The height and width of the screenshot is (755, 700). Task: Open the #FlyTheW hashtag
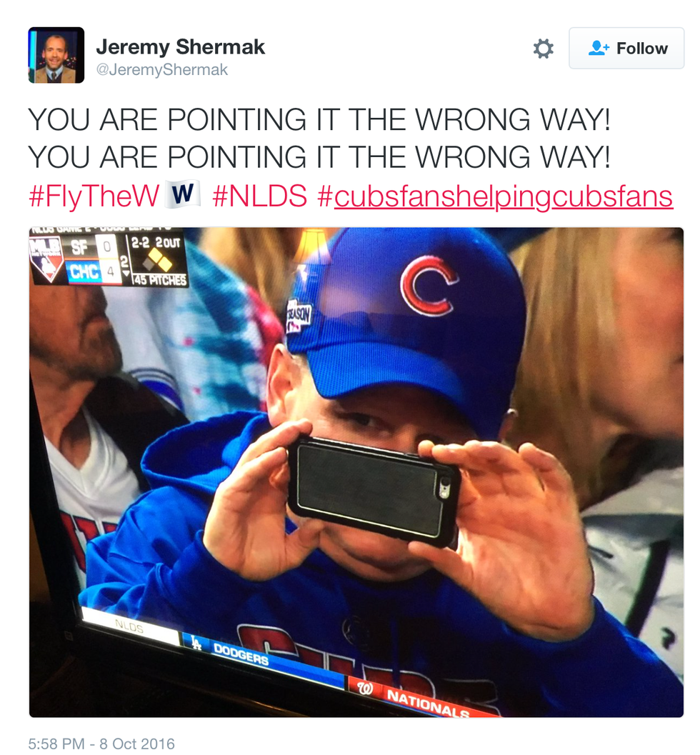tap(94, 196)
